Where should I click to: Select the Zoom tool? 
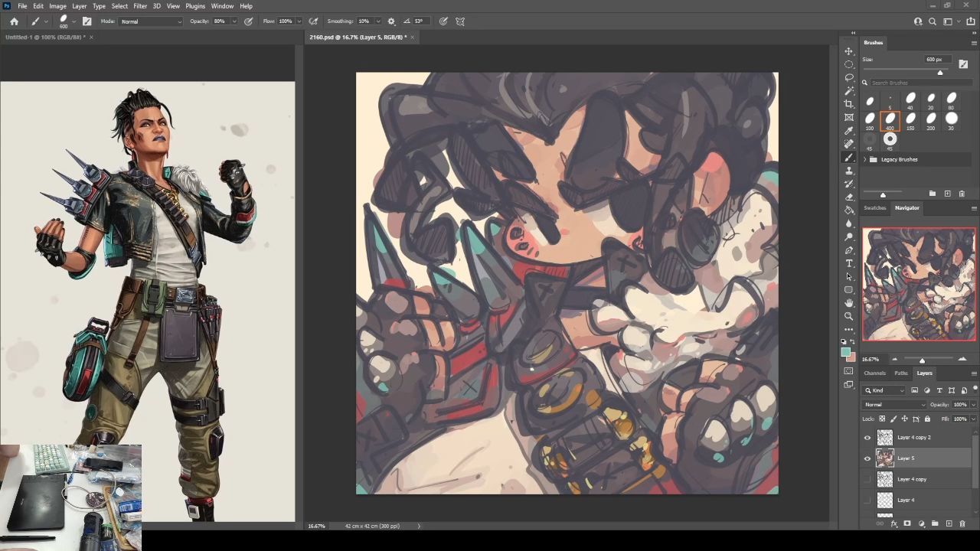pyautogui.click(x=849, y=316)
